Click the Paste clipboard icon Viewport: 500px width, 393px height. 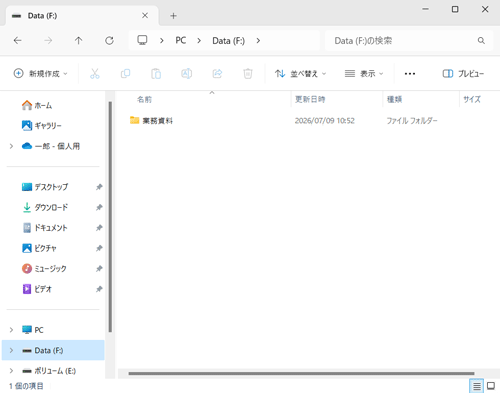click(156, 73)
